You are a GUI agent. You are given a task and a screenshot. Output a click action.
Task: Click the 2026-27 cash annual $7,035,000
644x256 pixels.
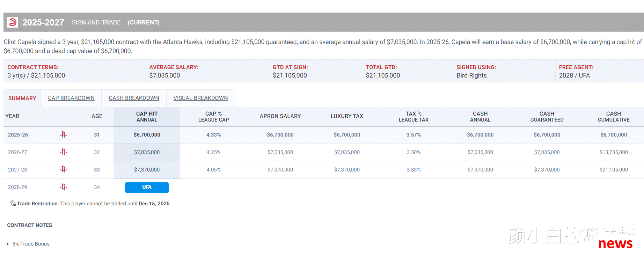point(480,152)
